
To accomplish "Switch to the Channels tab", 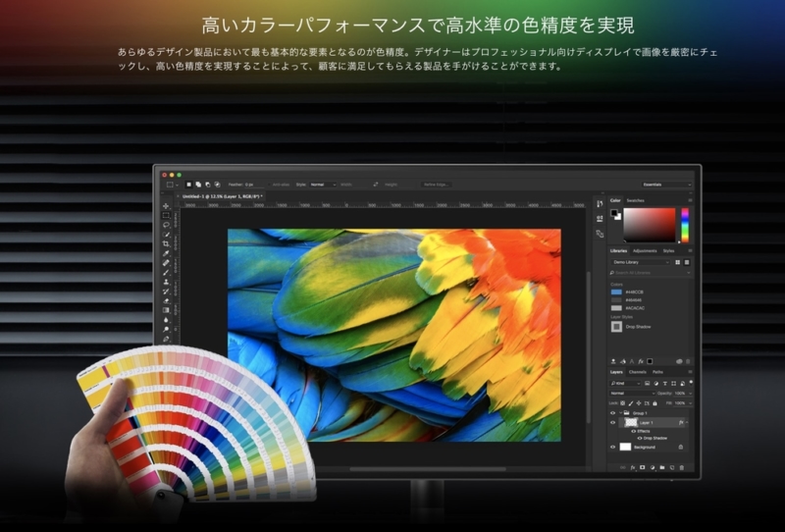I will pos(637,372).
